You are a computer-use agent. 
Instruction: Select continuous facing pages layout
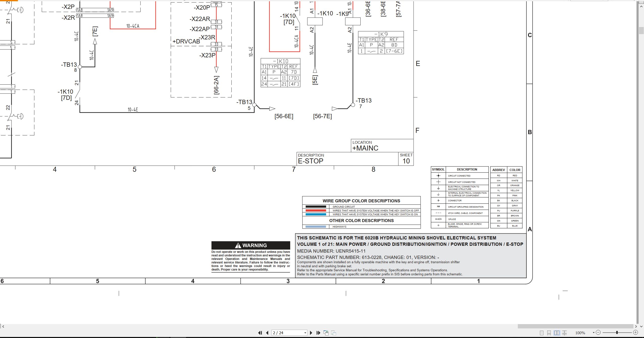coord(565,333)
